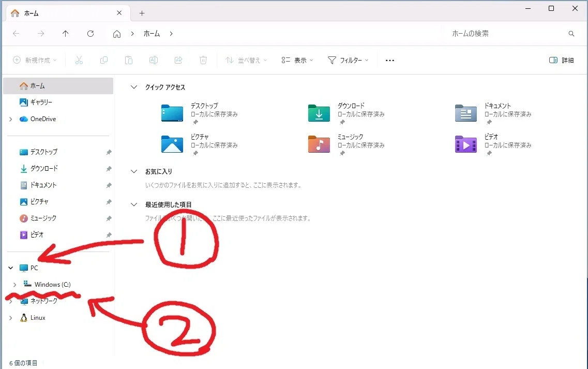The width and height of the screenshot is (588, 369).
Task: Click pin icon next to sidebar ビデオ
Action: pos(109,234)
